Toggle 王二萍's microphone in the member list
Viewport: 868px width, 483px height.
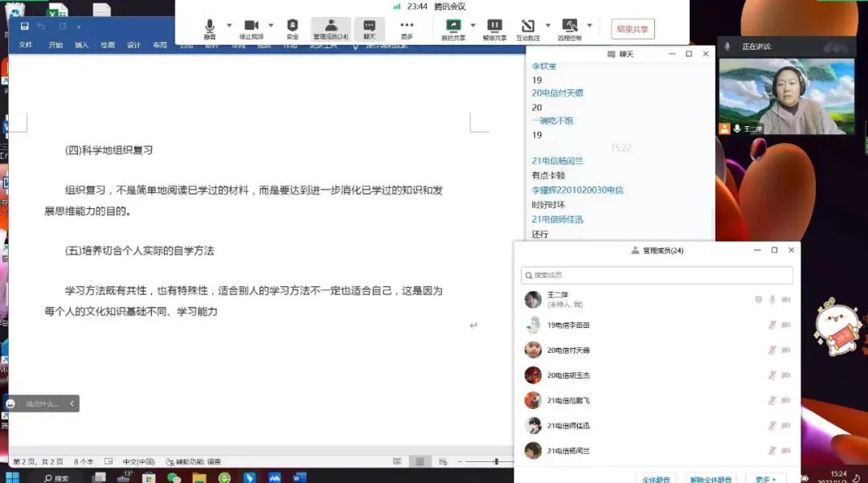coord(772,299)
